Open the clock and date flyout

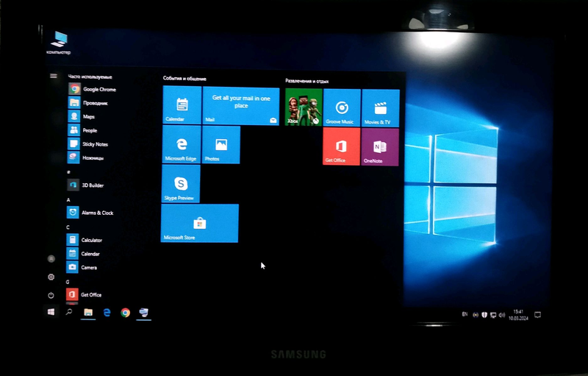pos(518,315)
